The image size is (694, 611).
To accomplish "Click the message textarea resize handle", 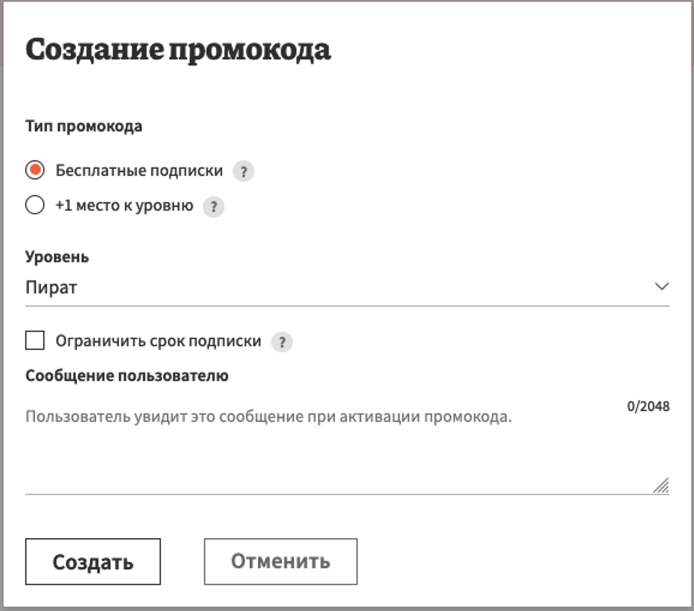I will [x=660, y=485].
